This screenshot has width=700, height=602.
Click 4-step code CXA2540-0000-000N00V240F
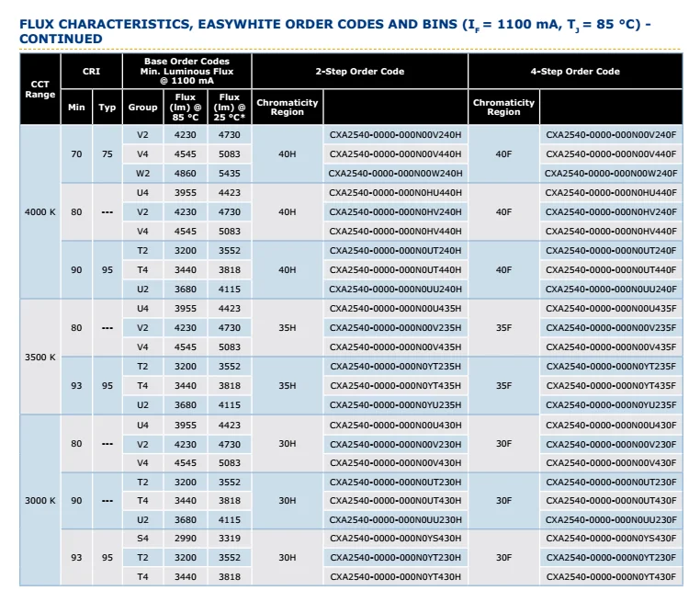tap(611, 135)
